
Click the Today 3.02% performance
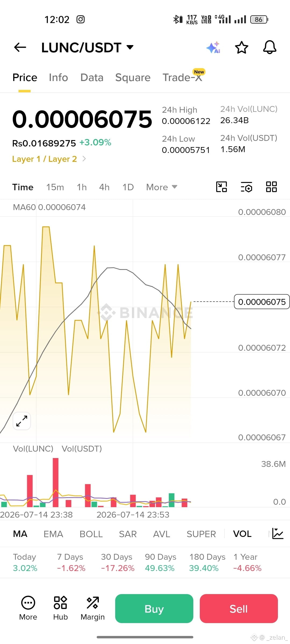25,562
